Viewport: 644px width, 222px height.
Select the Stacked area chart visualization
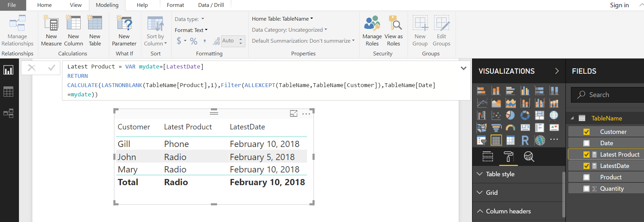coord(510,103)
